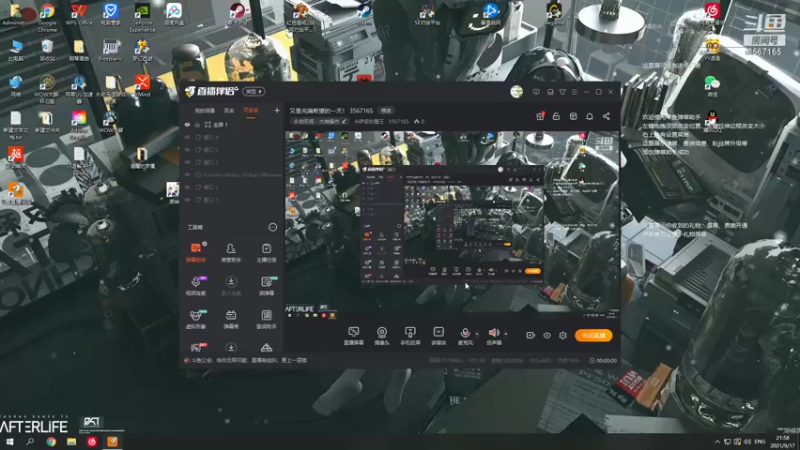This screenshot has width=800, height=450.
Task: Open the 视频连麦 tool
Action: (x=195, y=286)
